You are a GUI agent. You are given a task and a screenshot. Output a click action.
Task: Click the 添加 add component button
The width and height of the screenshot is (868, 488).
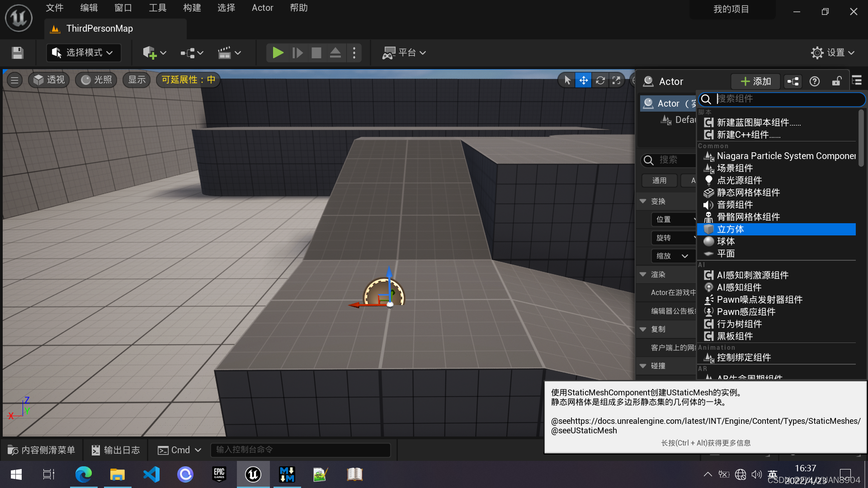[x=756, y=81]
